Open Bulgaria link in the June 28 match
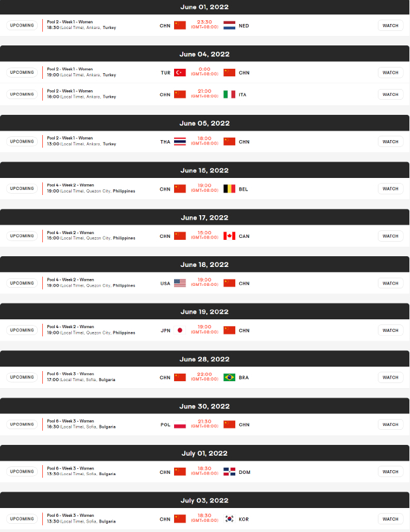This screenshot has width=410, height=532. [107, 380]
